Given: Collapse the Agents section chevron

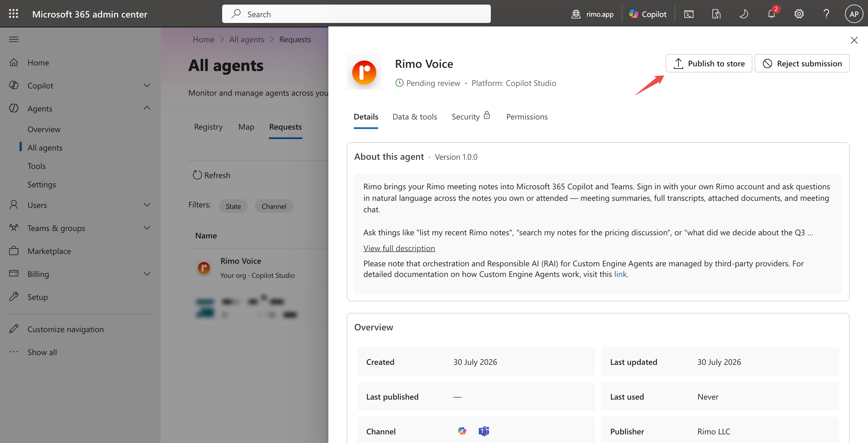Looking at the screenshot, I should 147,108.
